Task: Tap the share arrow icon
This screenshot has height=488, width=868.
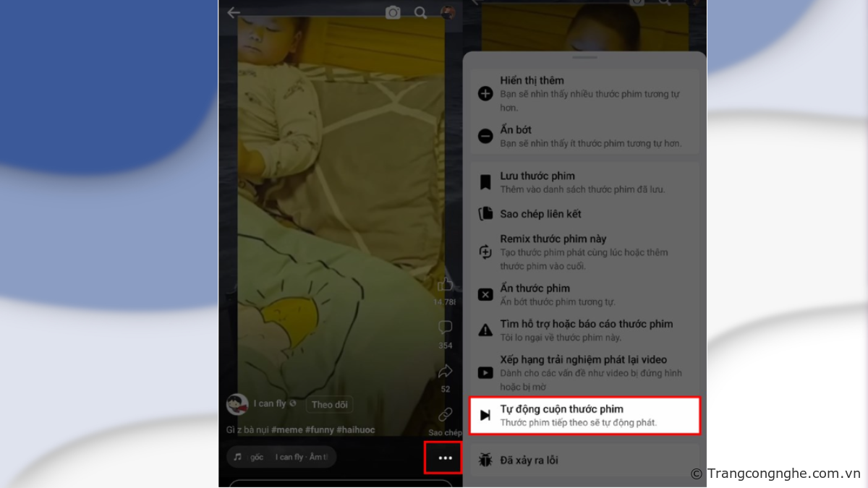Action: point(445,372)
